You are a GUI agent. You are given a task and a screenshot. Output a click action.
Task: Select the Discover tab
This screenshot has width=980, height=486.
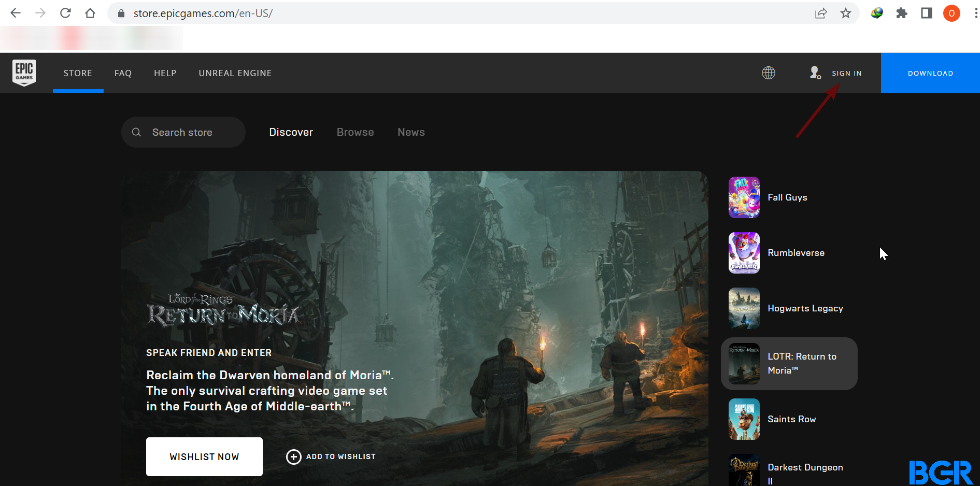click(x=291, y=132)
